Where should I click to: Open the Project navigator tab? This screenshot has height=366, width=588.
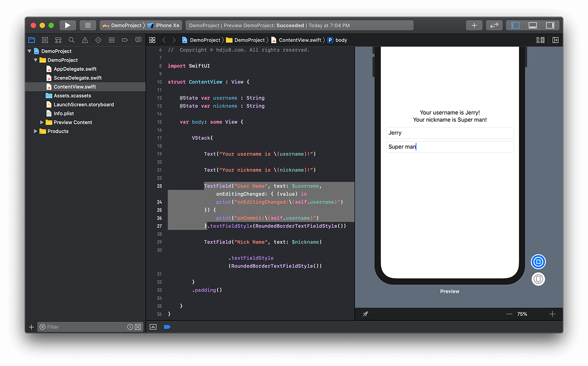tap(32, 40)
